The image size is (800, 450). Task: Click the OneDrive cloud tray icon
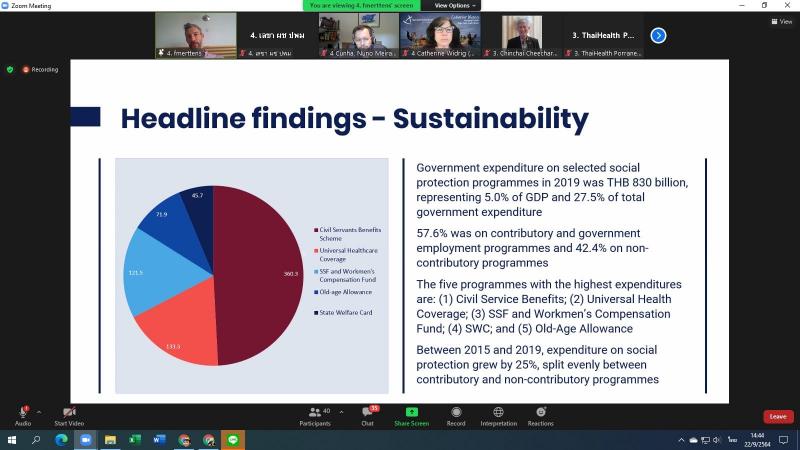click(693, 440)
